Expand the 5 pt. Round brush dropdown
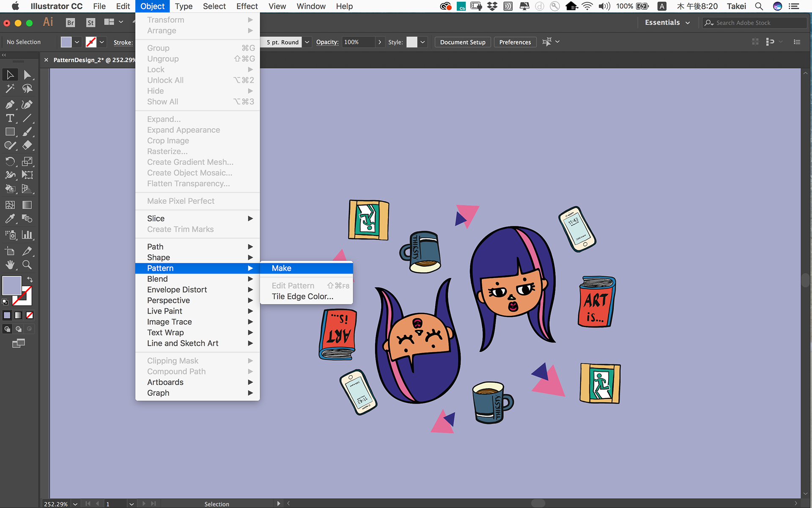Image resolution: width=812 pixels, height=508 pixels. 307,42
